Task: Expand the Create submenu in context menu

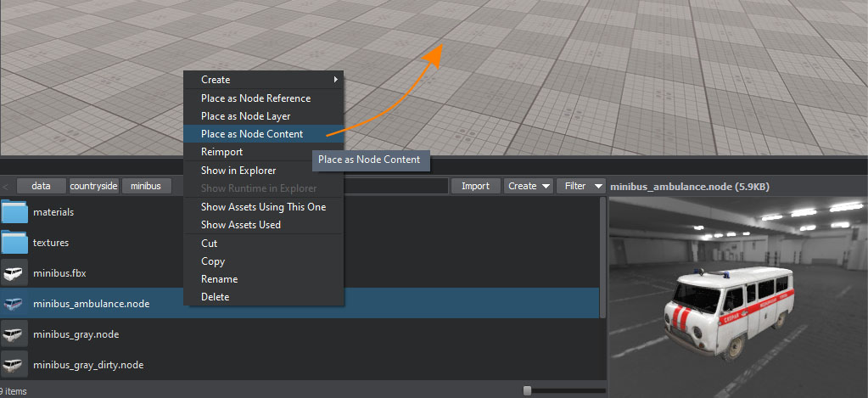Action: (x=263, y=80)
